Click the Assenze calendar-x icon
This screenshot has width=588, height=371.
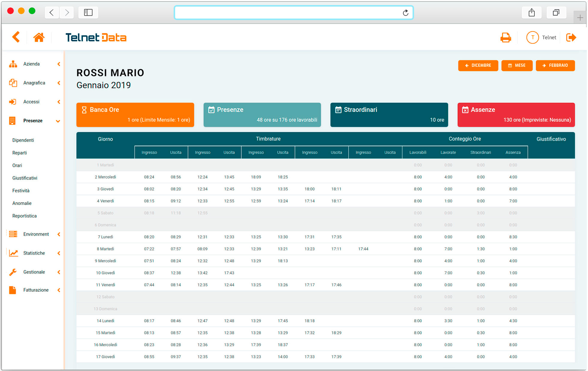point(465,110)
